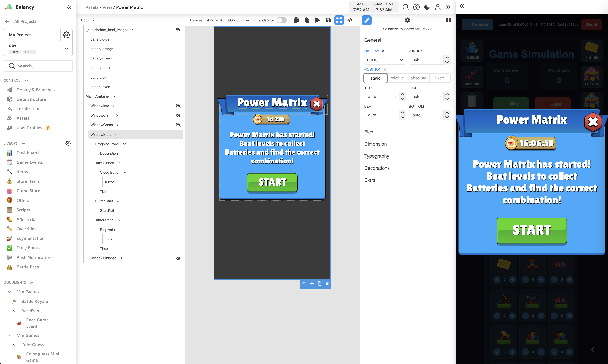Expand the WindowFinished tree node
Screen dimensions: 608x364
point(121,258)
